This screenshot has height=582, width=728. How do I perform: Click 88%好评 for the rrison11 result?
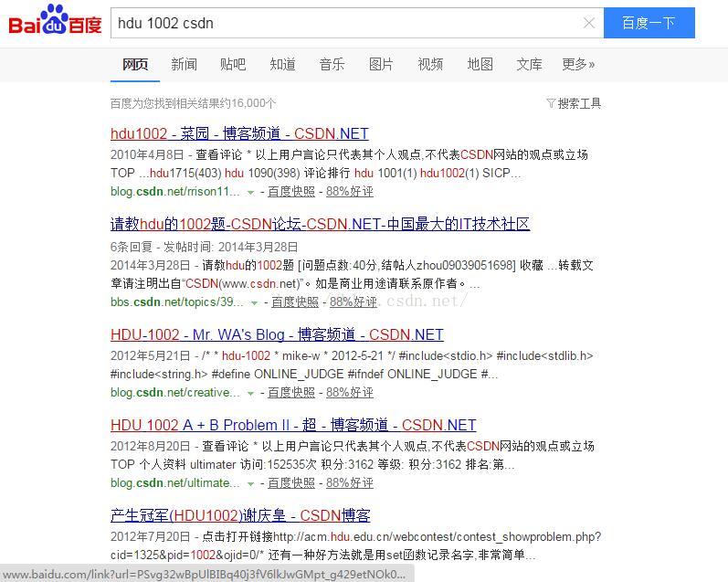(350, 191)
